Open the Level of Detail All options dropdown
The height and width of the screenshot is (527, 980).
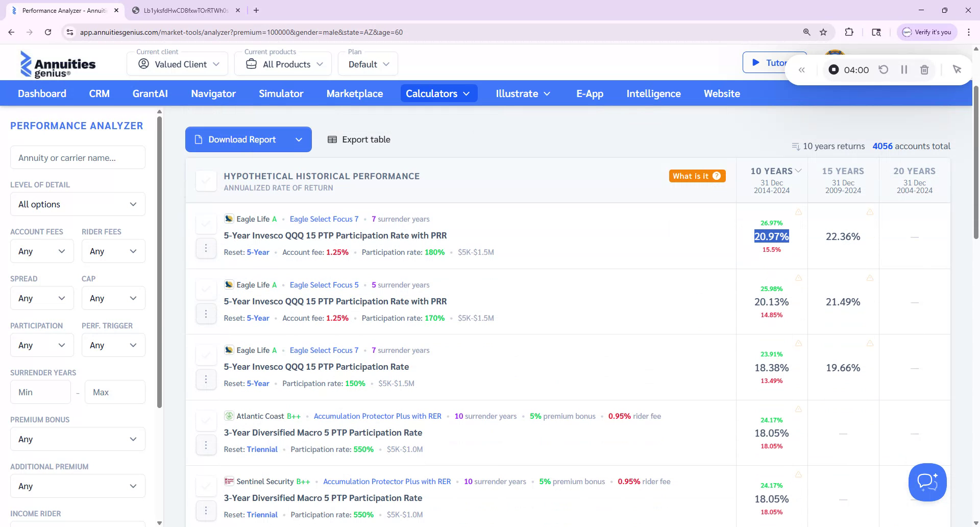[77, 204]
